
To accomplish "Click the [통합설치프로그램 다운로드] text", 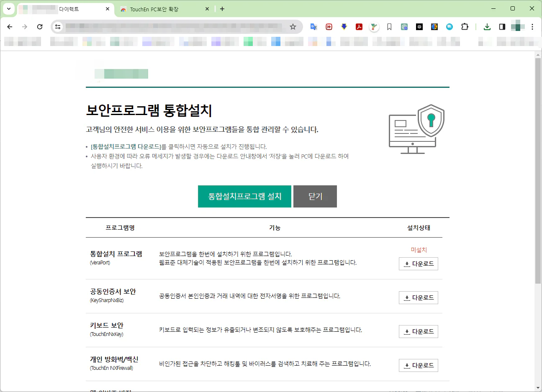I will [126, 147].
